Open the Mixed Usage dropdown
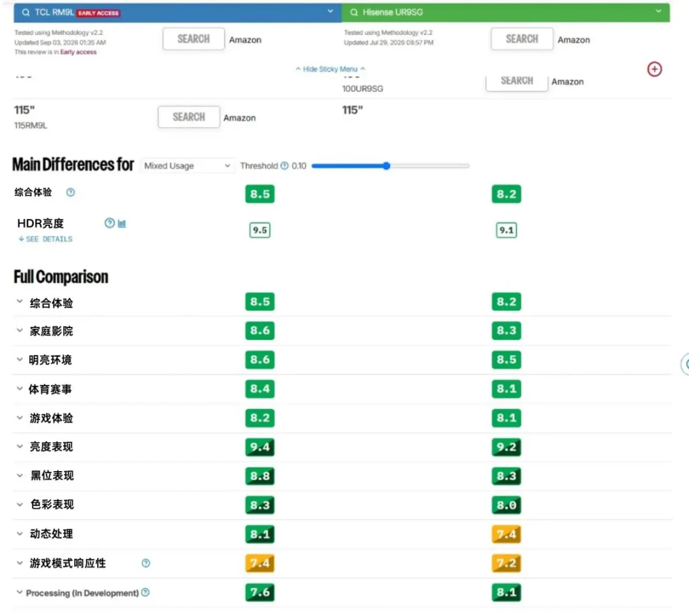Screen dimensions: 689x616 click(x=187, y=166)
